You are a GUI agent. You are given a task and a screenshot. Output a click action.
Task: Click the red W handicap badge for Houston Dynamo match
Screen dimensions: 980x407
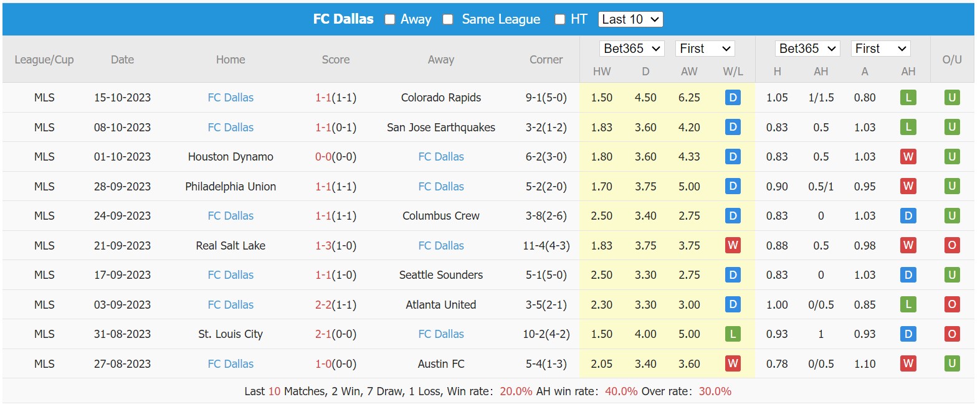[x=908, y=157]
